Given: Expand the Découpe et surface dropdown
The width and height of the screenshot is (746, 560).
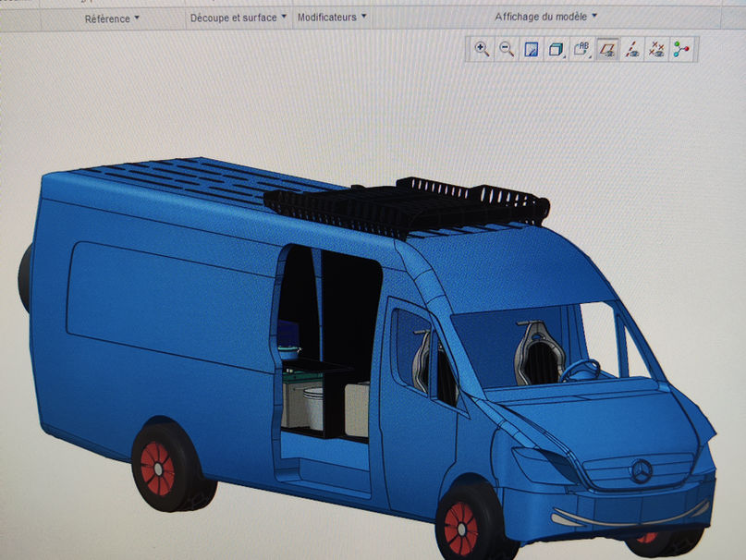Looking at the screenshot, I should (238, 18).
